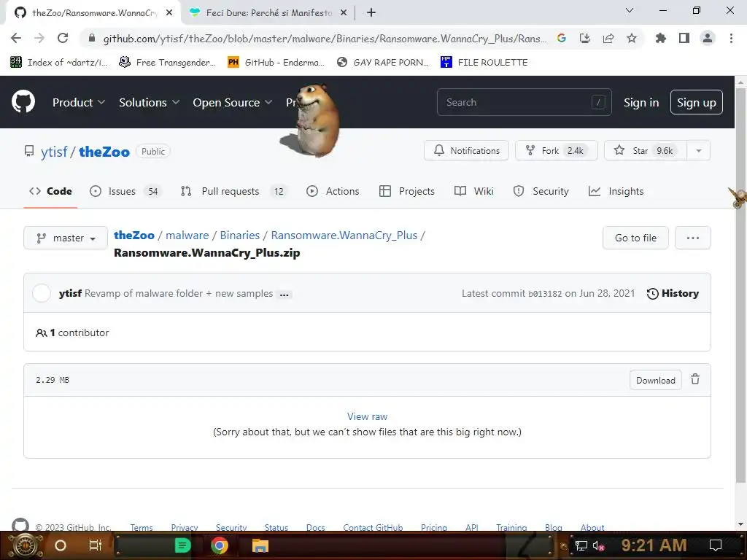This screenshot has width=747, height=560.
Task: Open malware folder in breadcrumb
Action: 187,236
